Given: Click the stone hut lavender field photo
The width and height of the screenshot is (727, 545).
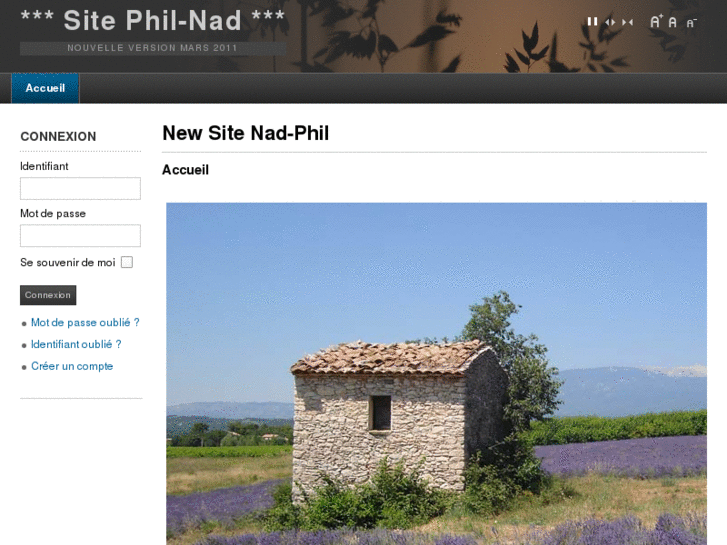Looking at the screenshot, I should pos(436,373).
